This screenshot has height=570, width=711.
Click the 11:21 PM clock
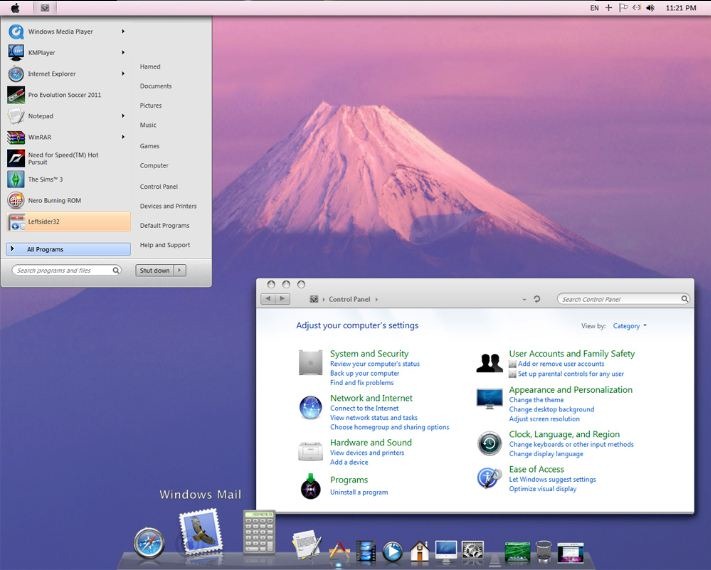point(681,8)
